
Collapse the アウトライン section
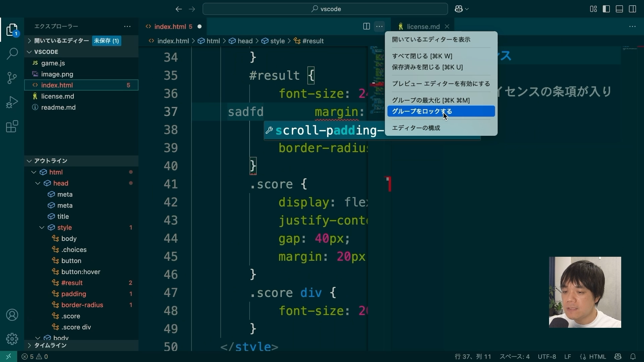[50, 161]
